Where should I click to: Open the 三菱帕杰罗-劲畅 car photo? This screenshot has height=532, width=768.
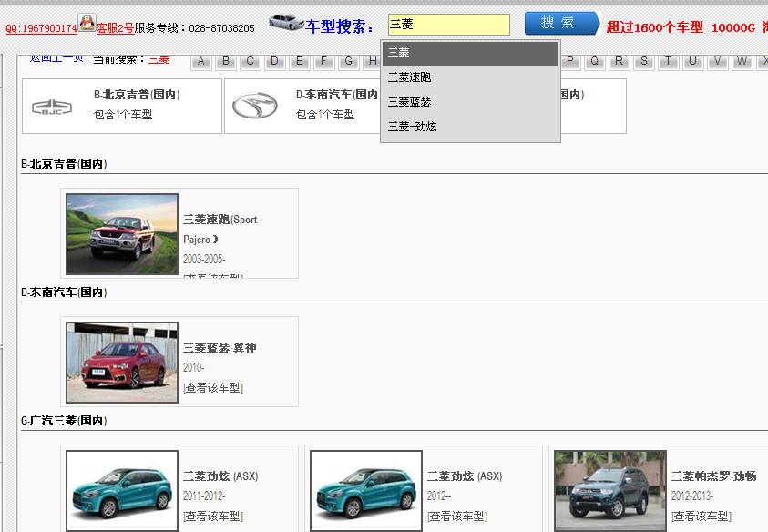click(610, 491)
